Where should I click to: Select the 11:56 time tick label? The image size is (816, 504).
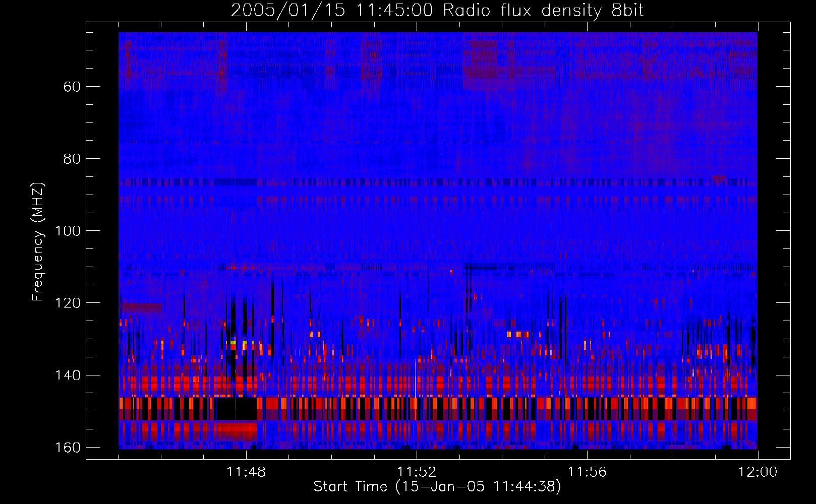(x=587, y=472)
